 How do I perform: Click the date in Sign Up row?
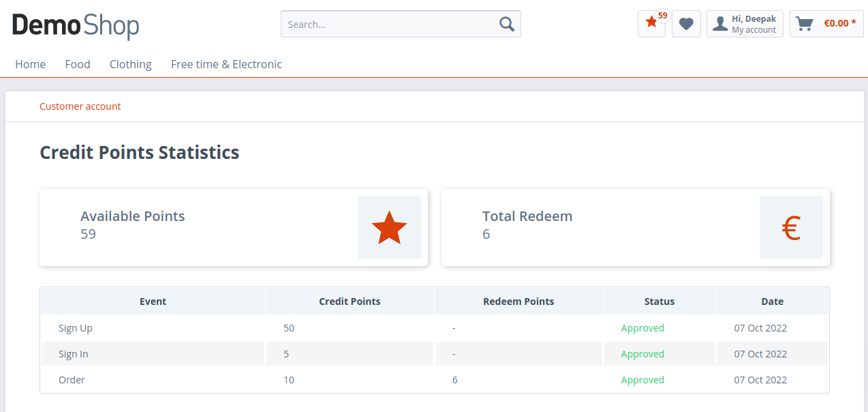(x=760, y=328)
